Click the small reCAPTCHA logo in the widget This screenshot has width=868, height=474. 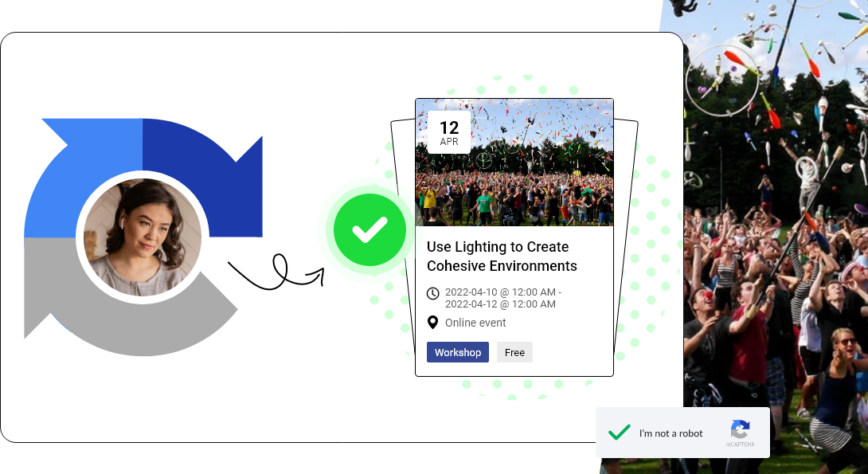740,429
